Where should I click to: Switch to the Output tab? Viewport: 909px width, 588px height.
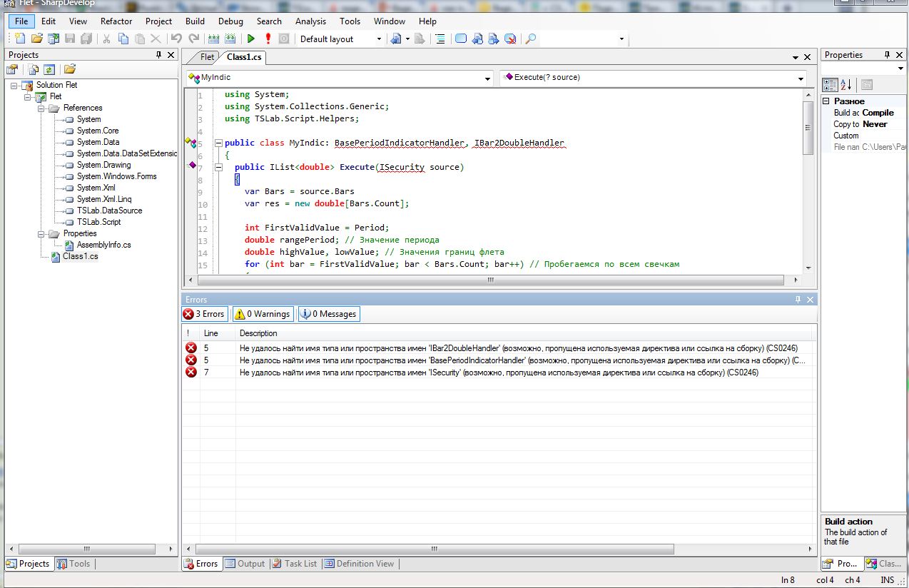point(245,564)
